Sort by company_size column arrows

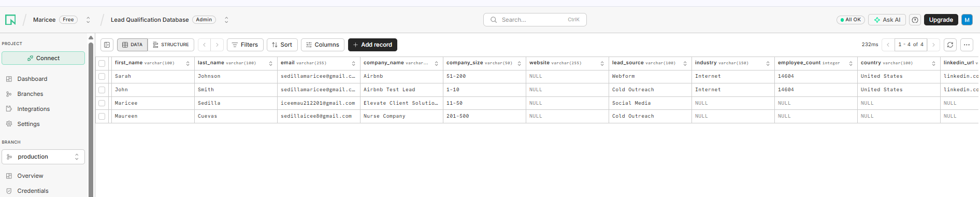(x=519, y=63)
